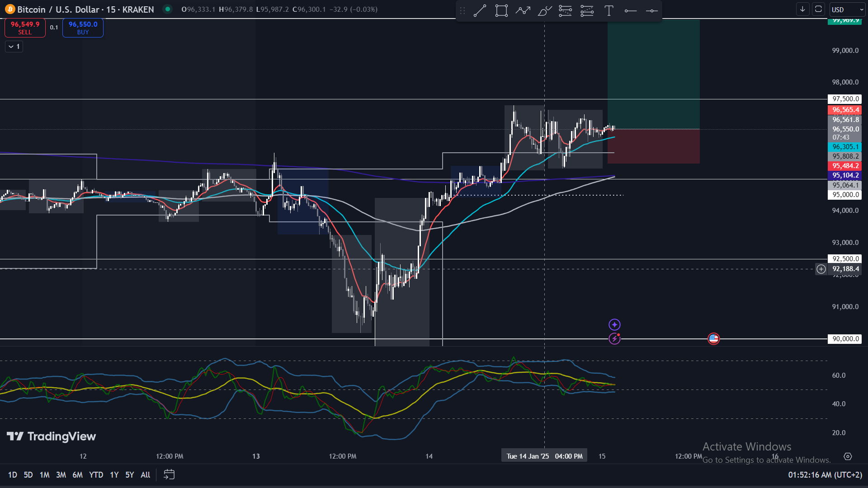The height and width of the screenshot is (488, 868).
Task: Open the timezone menu showing UTC+2
Action: (x=825, y=475)
